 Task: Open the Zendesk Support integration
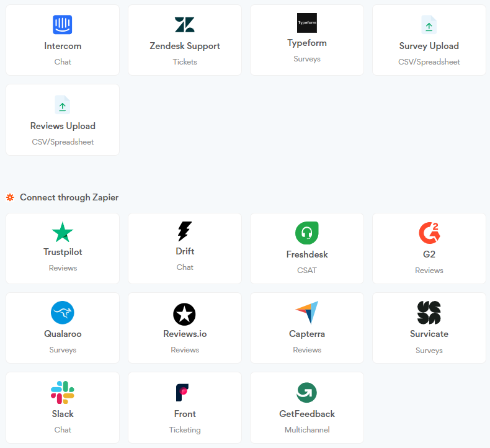[185, 46]
